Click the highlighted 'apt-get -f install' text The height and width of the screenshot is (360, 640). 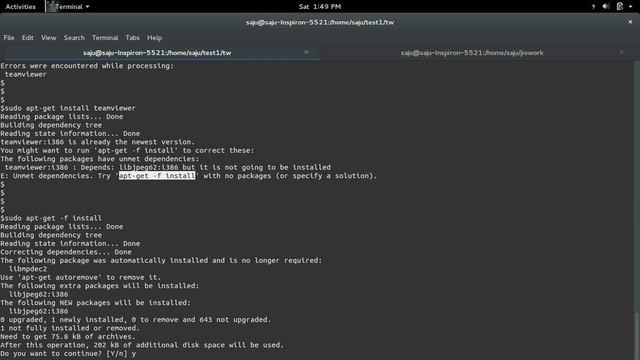[x=157, y=176]
